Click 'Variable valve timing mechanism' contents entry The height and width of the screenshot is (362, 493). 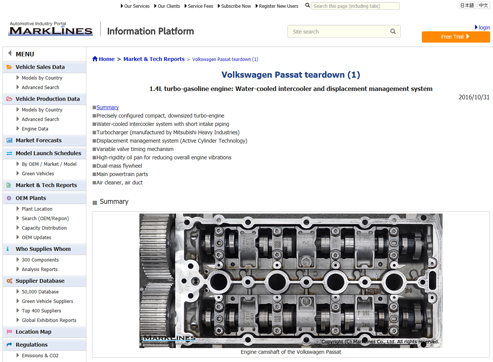[x=135, y=149]
